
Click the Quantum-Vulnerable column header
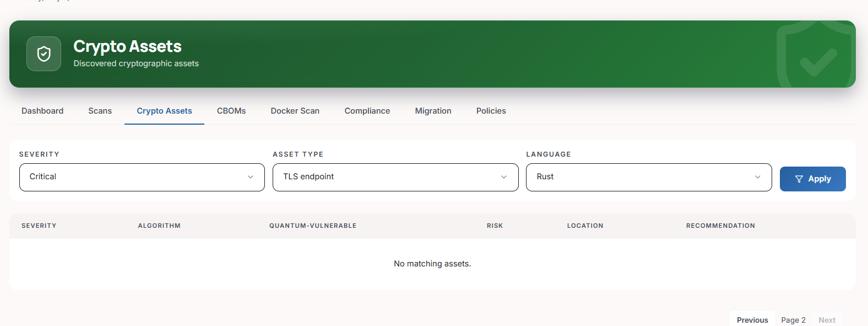pyautogui.click(x=313, y=226)
